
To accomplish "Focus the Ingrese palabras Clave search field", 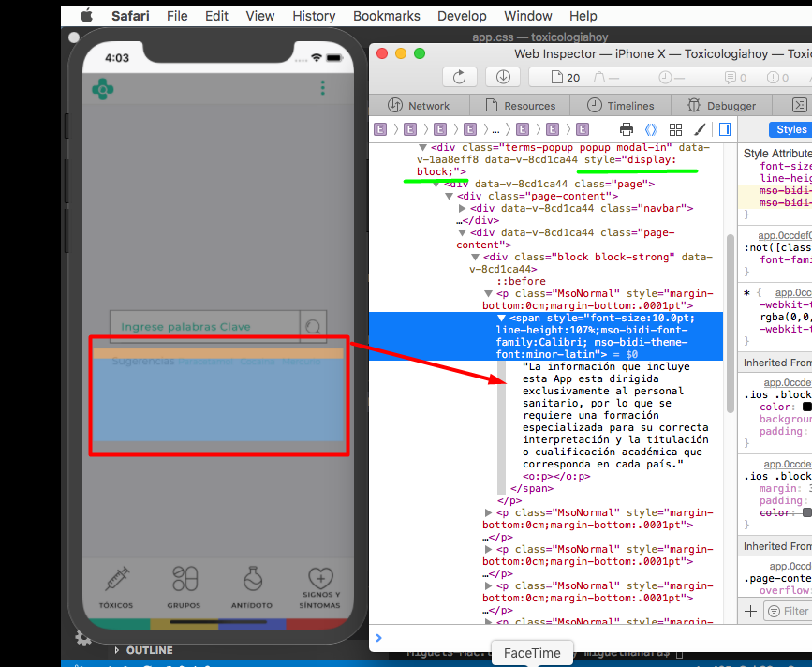I will point(205,327).
